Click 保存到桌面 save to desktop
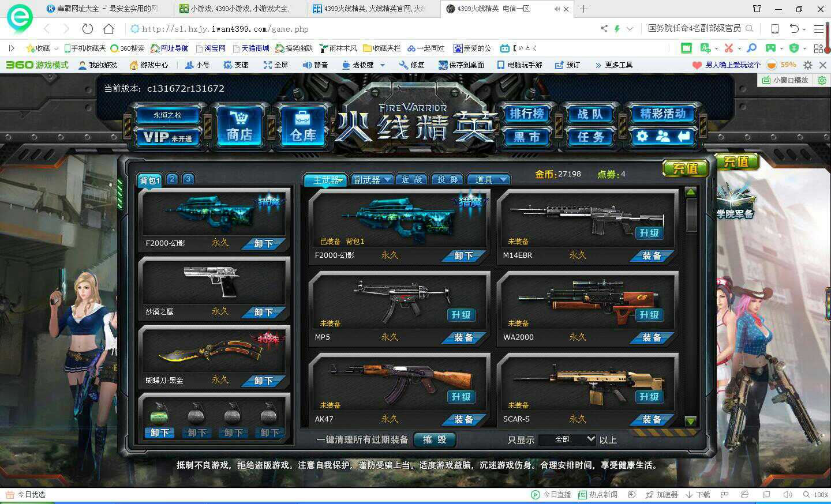Viewport: 831px width, 504px height. [462, 65]
